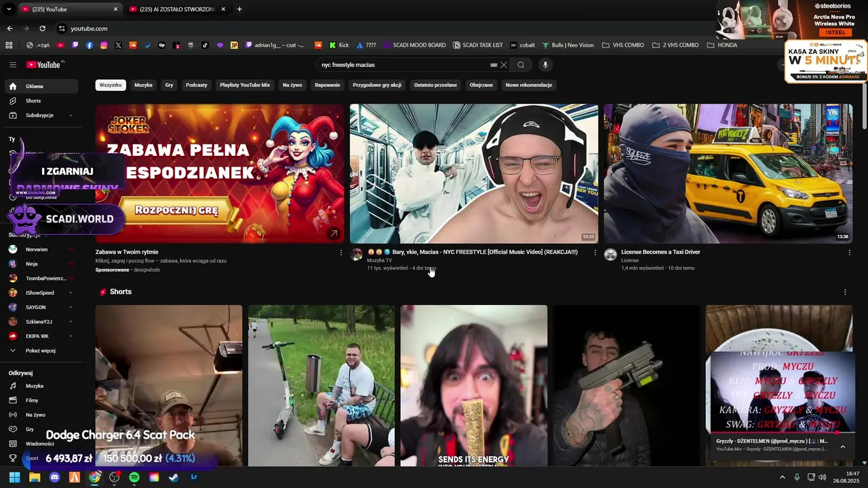Open the Shorts section options menu
The width and height of the screenshot is (868, 488).
click(x=845, y=292)
